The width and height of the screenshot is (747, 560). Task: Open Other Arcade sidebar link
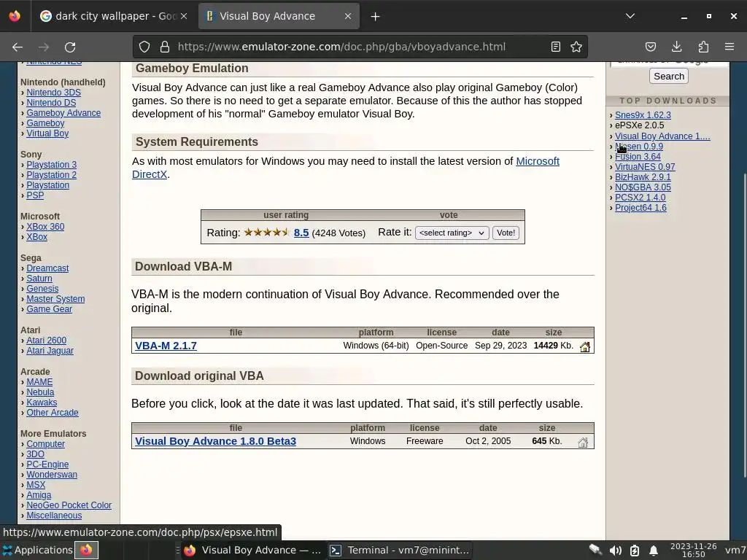[x=52, y=413]
